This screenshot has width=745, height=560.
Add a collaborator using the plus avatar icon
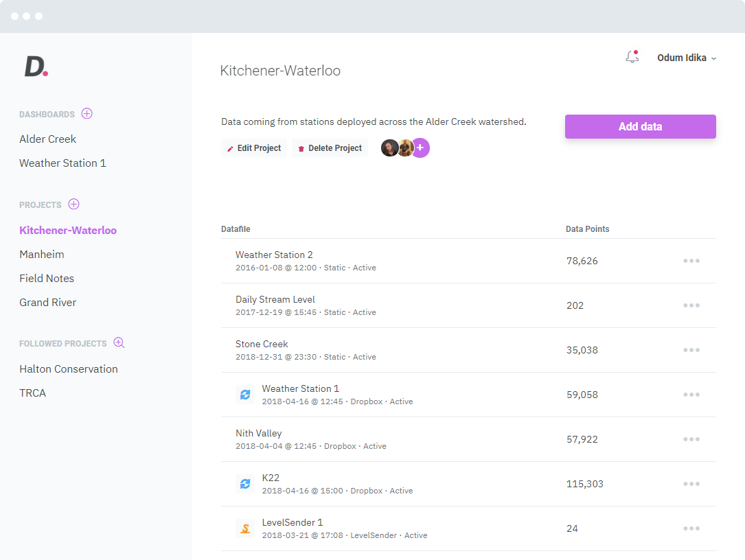[420, 148]
